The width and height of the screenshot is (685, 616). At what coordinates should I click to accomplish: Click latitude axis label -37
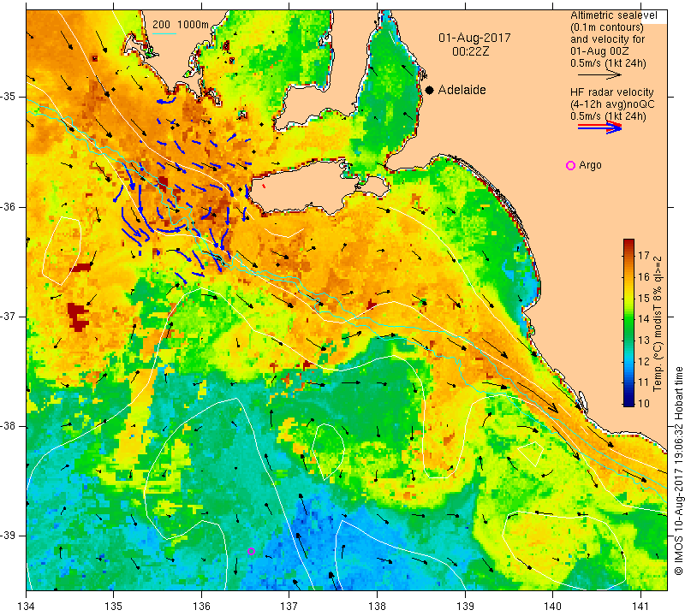[9, 316]
